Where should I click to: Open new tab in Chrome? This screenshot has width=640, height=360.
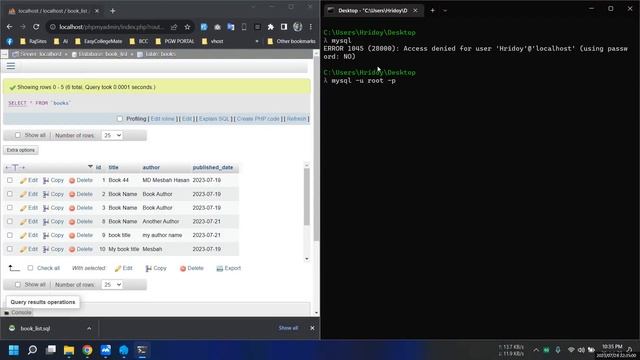tap(113, 11)
